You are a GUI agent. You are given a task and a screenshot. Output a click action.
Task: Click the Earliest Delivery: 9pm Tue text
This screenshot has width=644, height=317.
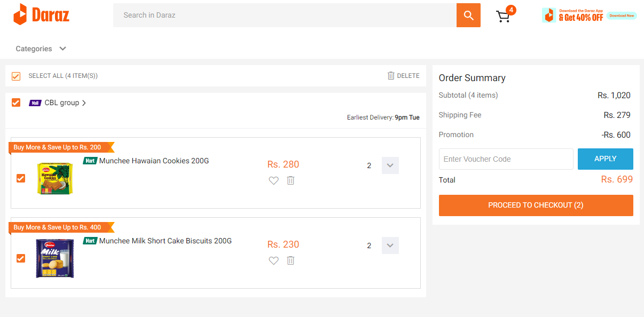point(383,117)
